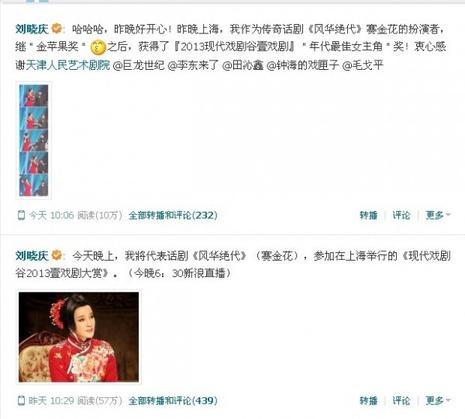Open 刘晓庆 profile from first post
465x419 pixels.
(x=32, y=29)
